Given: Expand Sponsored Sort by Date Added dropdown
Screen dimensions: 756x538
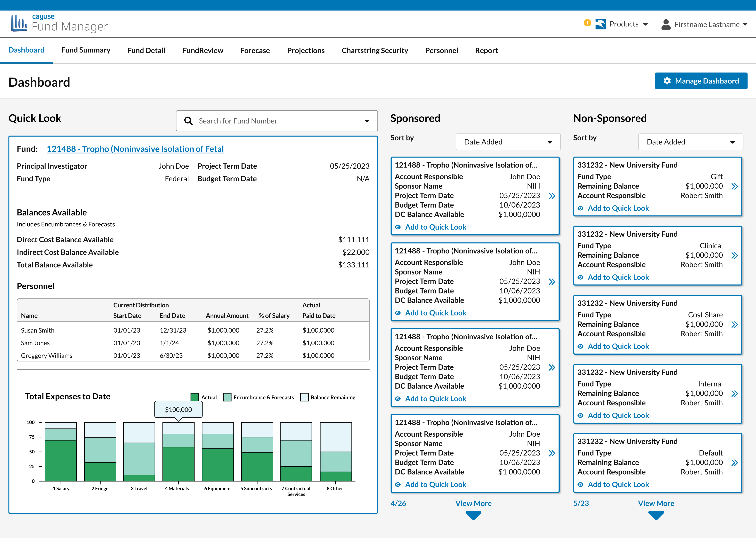Looking at the screenshot, I should pos(508,142).
